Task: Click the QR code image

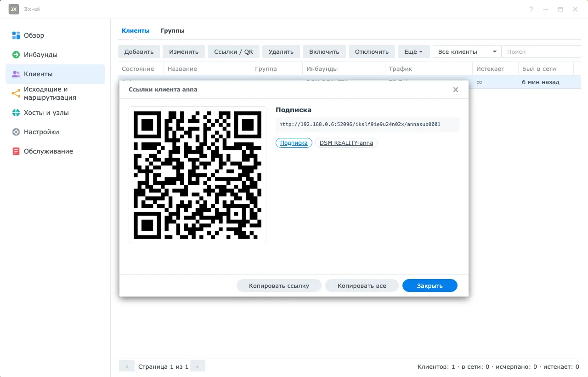Action: click(198, 175)
